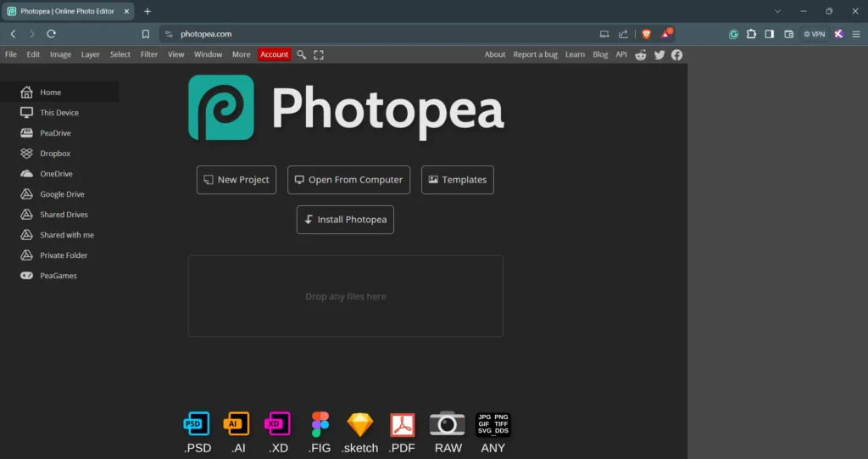Open the API link

pos(621,54)
